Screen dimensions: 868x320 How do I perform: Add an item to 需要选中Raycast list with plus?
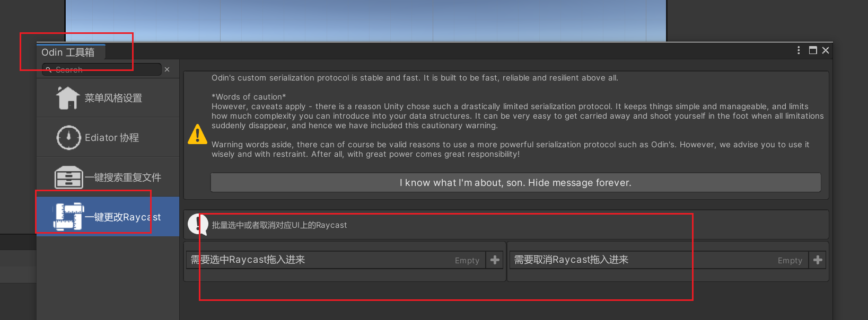tap(495, 260)
